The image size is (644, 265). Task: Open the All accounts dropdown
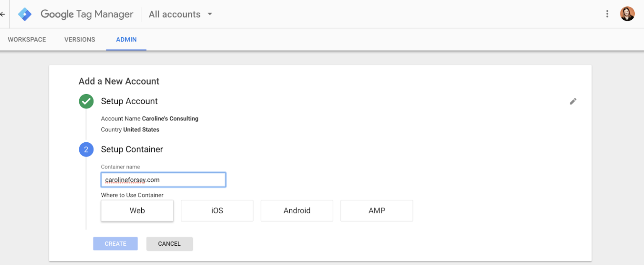tap(174, 14)
